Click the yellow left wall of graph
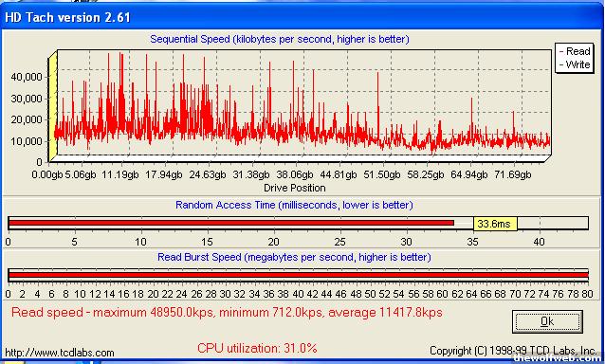The width and height of the screenshot is (605, 364). point(53,106)
